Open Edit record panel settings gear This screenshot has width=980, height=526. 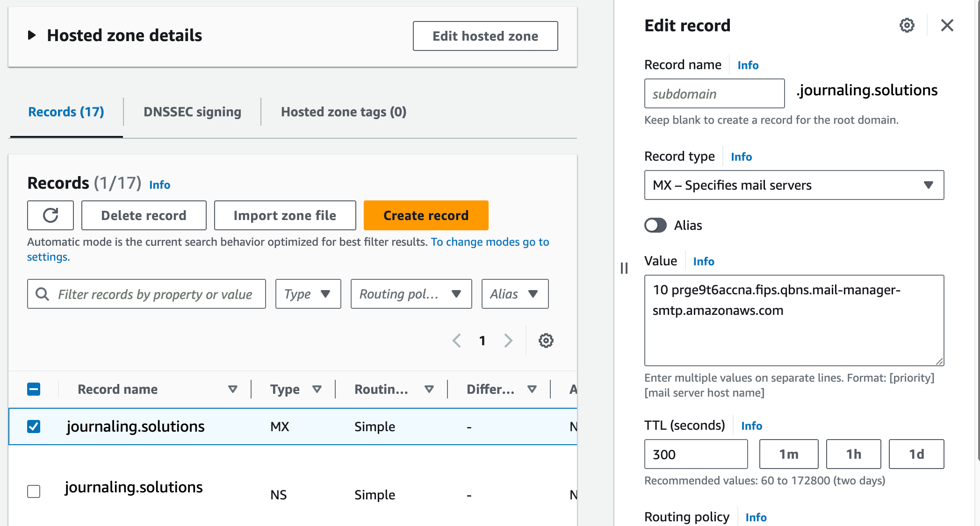pos(907,26)
